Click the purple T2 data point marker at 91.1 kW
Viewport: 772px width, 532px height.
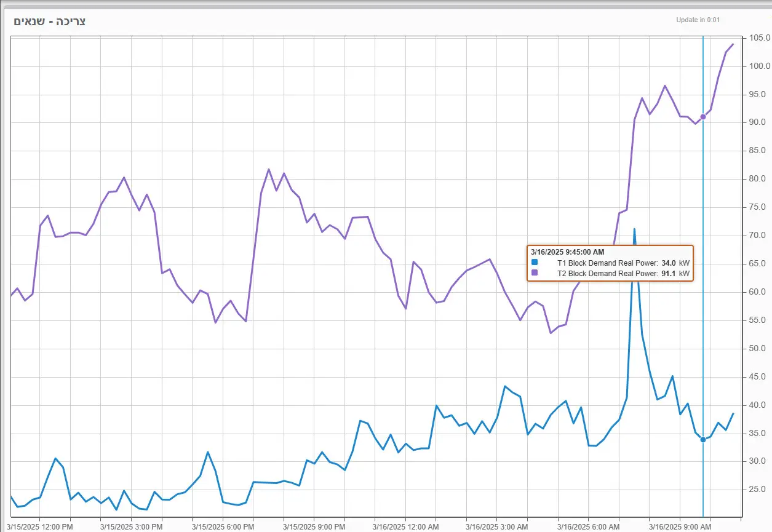pos(703,117)
